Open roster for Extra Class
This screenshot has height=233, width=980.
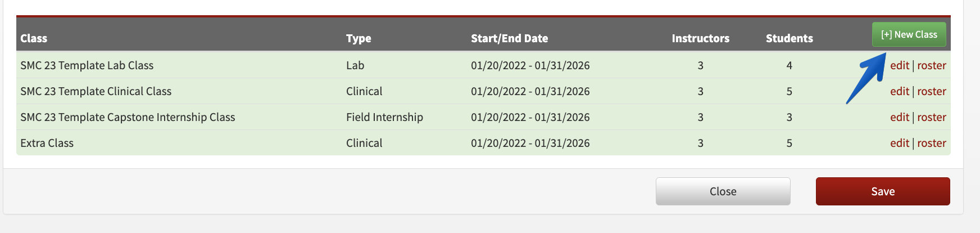[x=931, y=143]
